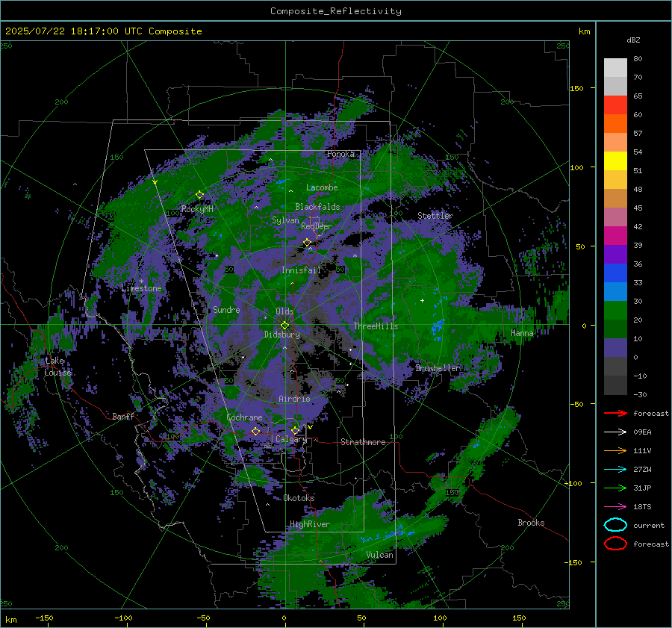Click the ThreeHills label
Screen dimensions: 672x628
point(376,326)
